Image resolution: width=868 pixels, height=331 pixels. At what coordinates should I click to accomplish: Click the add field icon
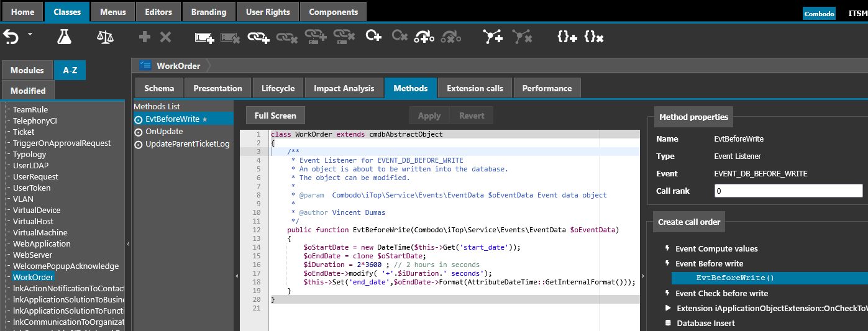coord(204,38)
